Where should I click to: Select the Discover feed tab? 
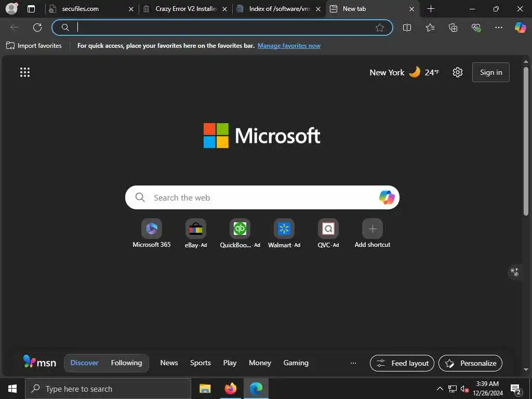coord(85,363)
